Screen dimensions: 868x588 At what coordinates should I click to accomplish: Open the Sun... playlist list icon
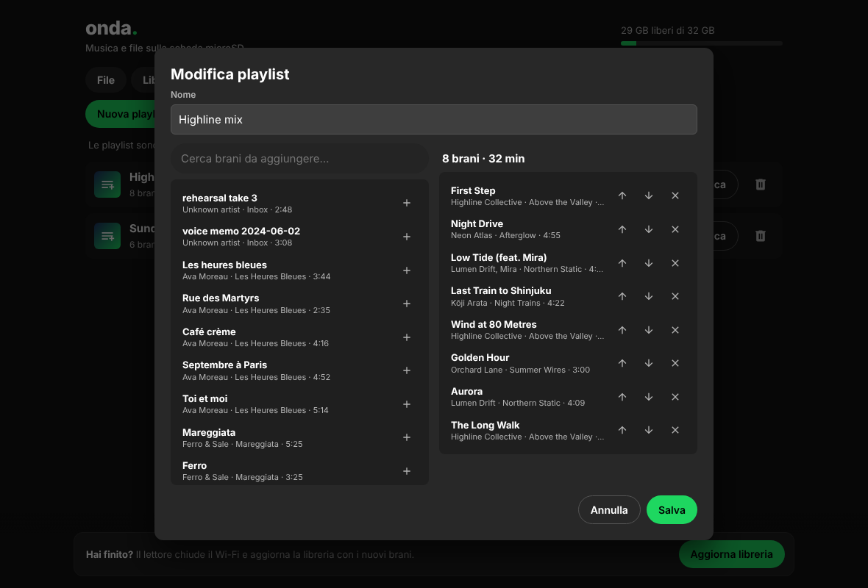click(107, 236)
